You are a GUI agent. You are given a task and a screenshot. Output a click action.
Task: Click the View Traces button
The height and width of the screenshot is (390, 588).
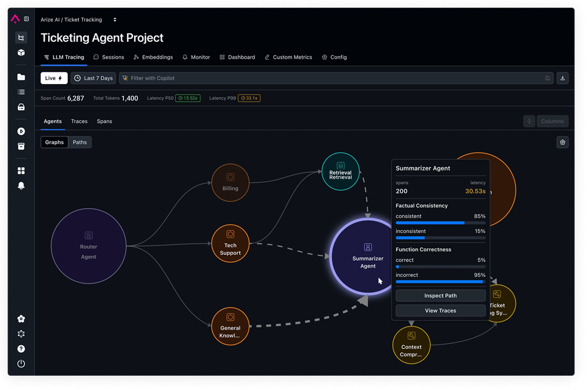pyautogui.click(x=440, y=311)
